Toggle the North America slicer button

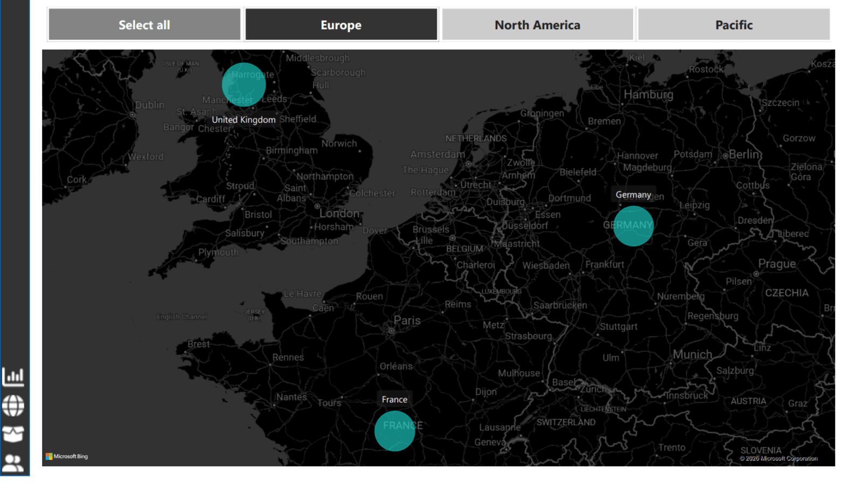pos(537,25)
